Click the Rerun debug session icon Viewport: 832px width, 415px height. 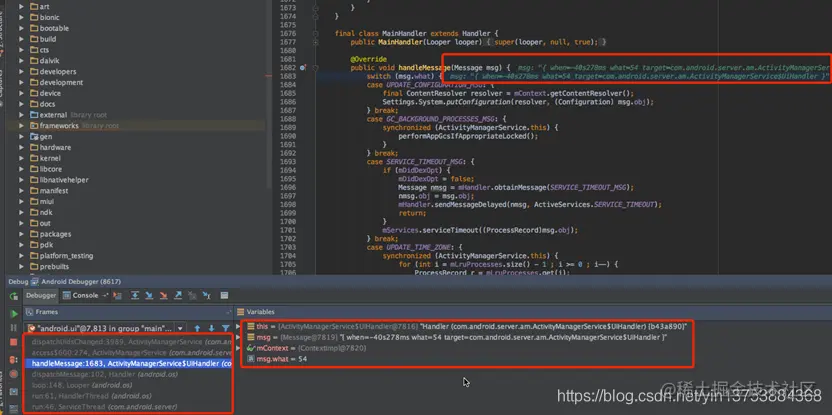[x=13, y=296]
